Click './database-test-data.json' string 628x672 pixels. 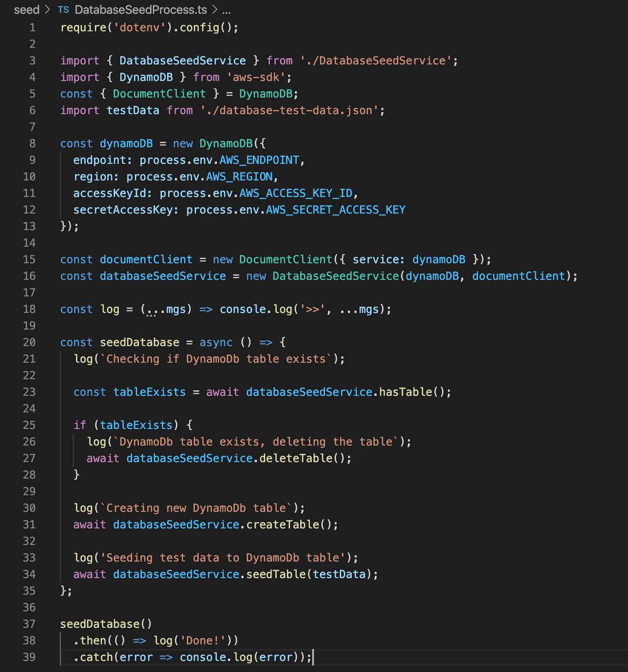point(289,110)
